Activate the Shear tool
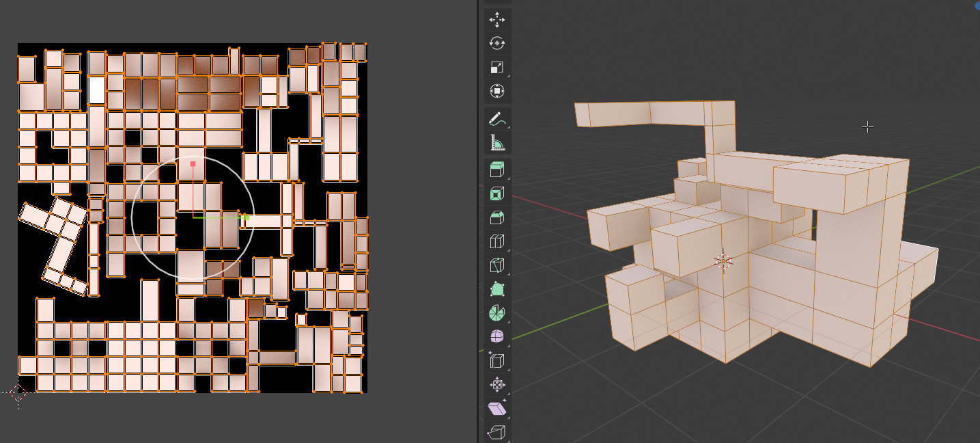The height and width of the screenshot is (443, 980). (x=497, y=408)
